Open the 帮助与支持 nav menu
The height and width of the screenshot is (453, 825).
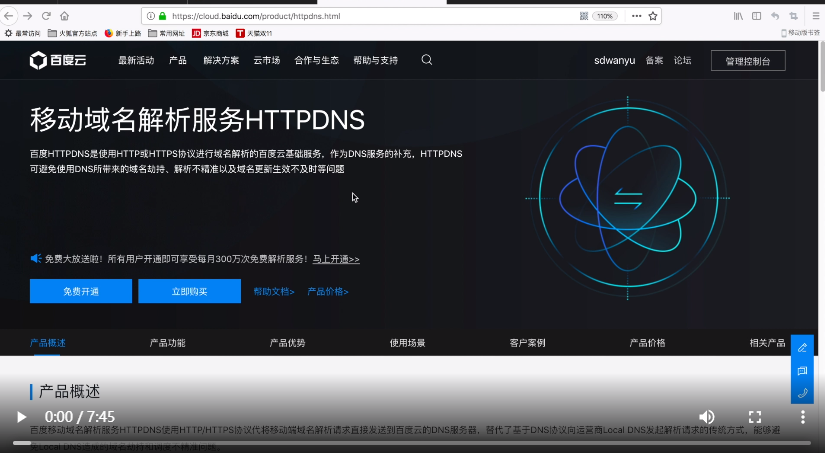(x=376, y=61)
